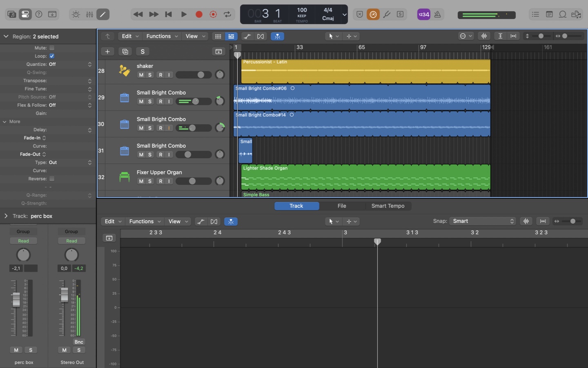Open the Snap Smart dropdown
Screen dimensions: 588x368
[483, 221]
